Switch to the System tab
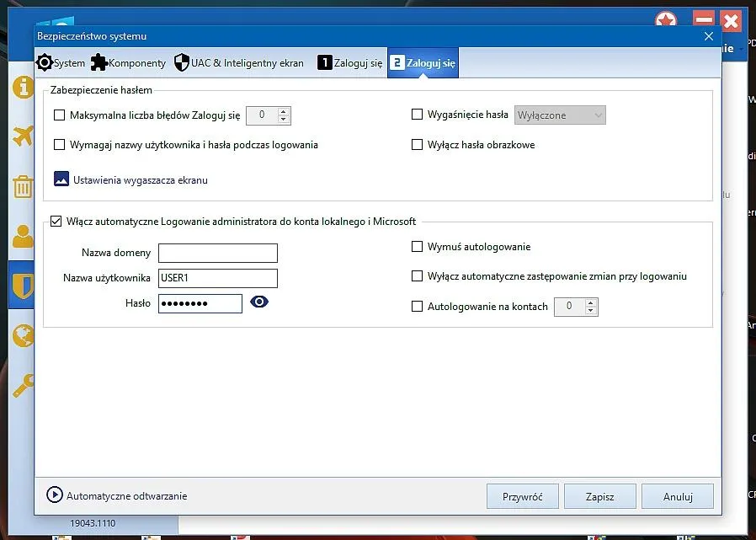Viewport: 756px width, 540px height. 61,62
